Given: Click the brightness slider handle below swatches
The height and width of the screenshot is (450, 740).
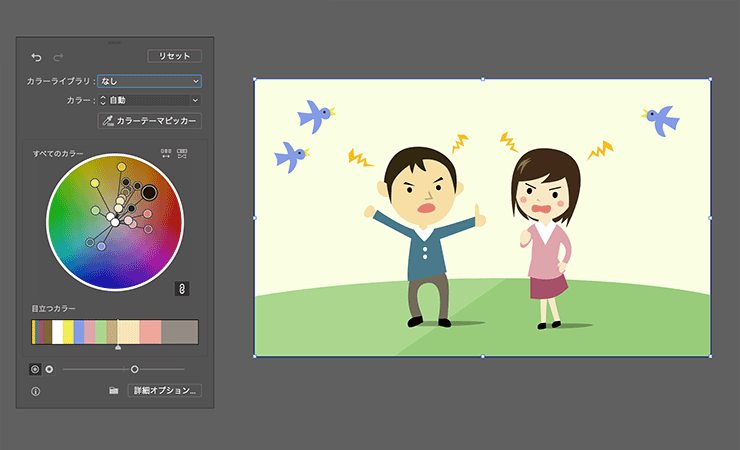Looking at the screenshot, I should click(x=135, y=369).
